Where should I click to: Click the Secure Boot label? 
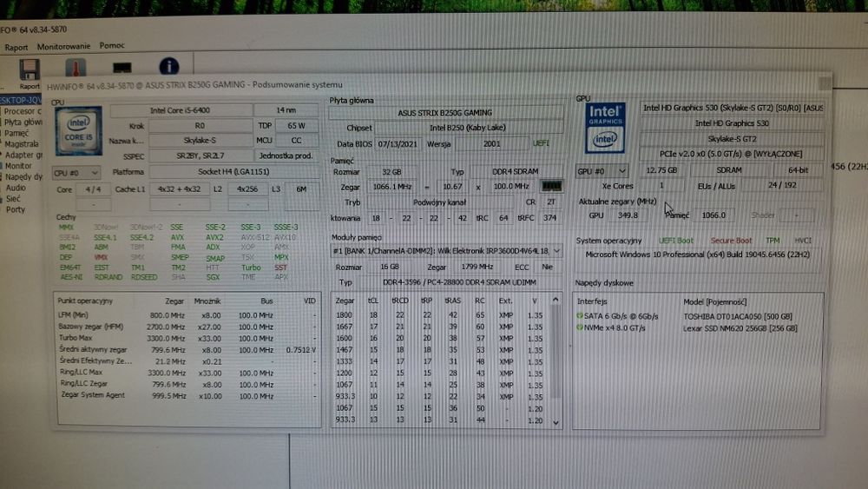(731, 241)
